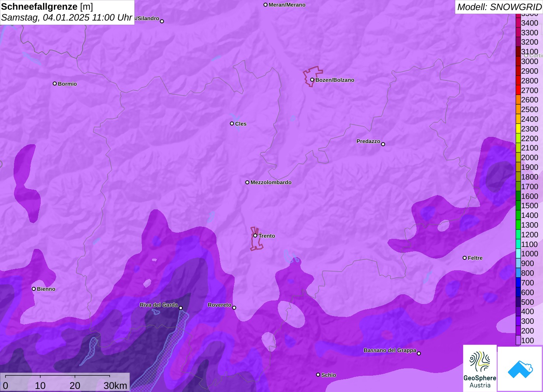Click the Mezzolombardo location marker
Screen dimensions: 543x392
(x=247, y=182)
